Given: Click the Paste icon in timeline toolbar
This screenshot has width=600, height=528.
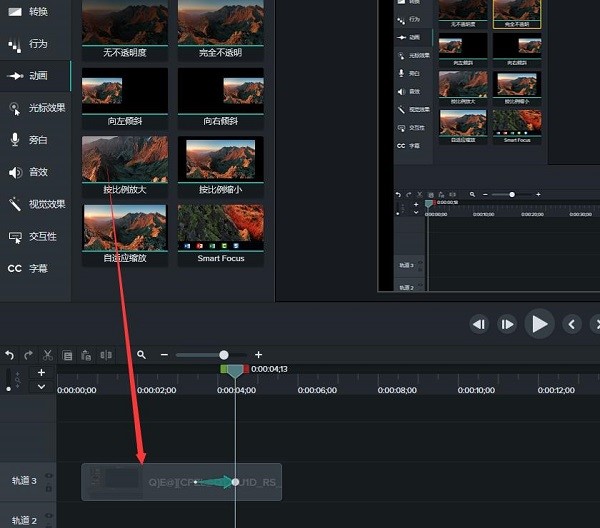Looking at the screenshot, I should click(x=87, y=355).
